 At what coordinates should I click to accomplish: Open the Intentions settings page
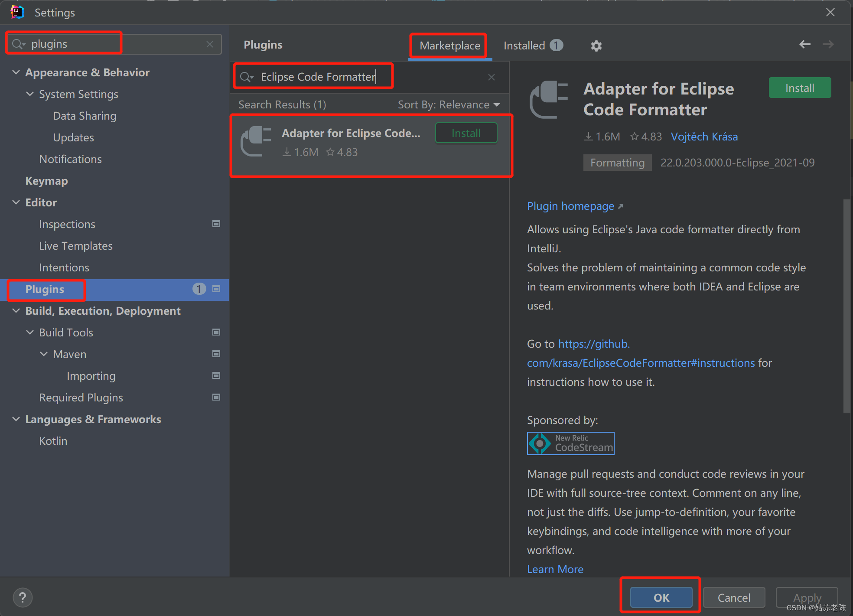[64, 267]
